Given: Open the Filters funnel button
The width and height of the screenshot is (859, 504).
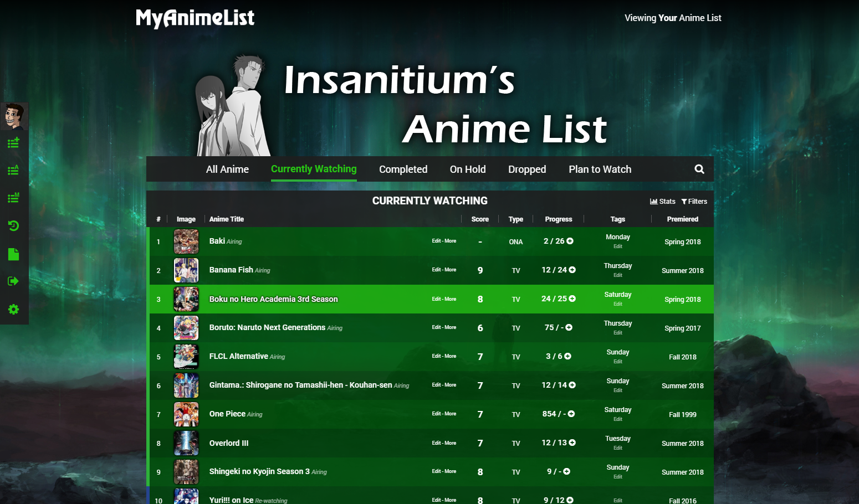Looking at the screenshot, I should tap(694, 202).
